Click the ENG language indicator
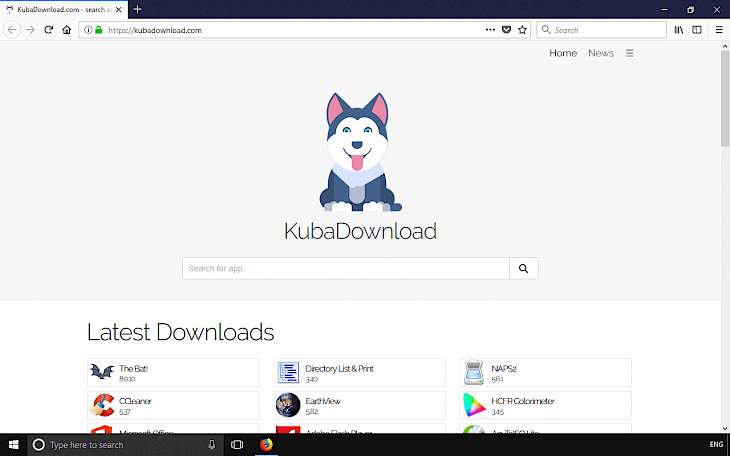The height and width of the screenshot is (456, 730). click(x=716, y=445)
